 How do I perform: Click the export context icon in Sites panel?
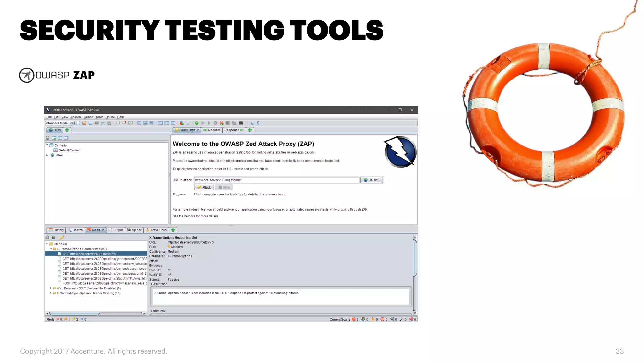(x=66, y=138)
